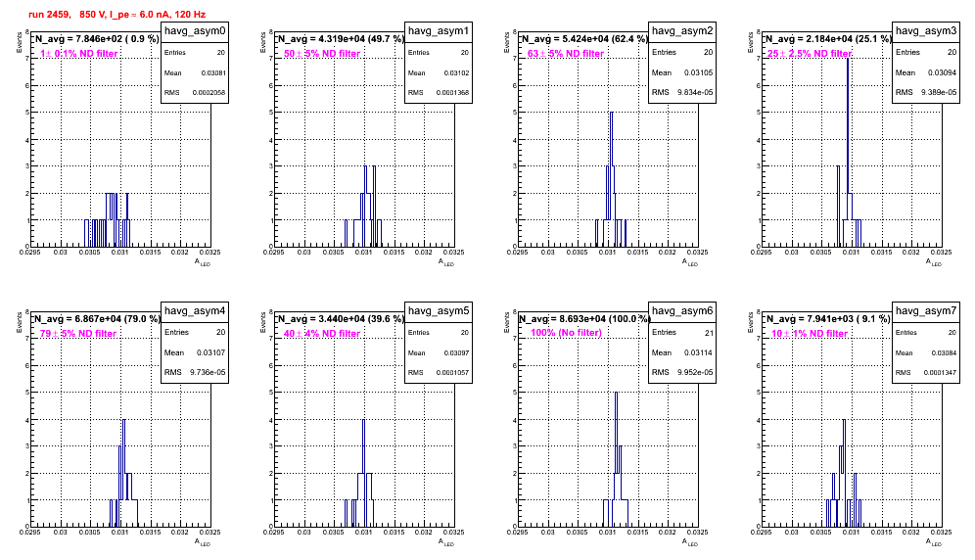This screenshot has width=975, height=560.
Task: Click RMS 0.0002058 in havg_asym0 stats
Action: click(195, 93)
